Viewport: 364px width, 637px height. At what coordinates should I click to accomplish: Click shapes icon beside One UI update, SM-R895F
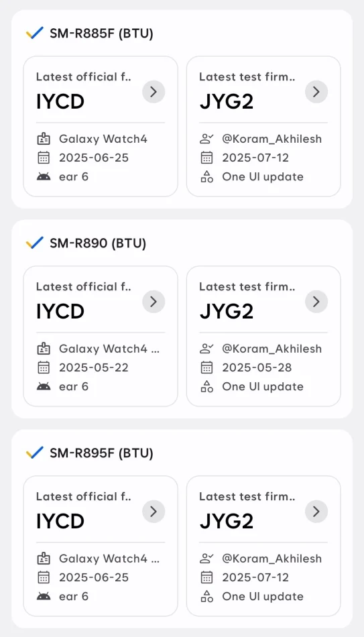pyautogui.click(x=206, y=596)
